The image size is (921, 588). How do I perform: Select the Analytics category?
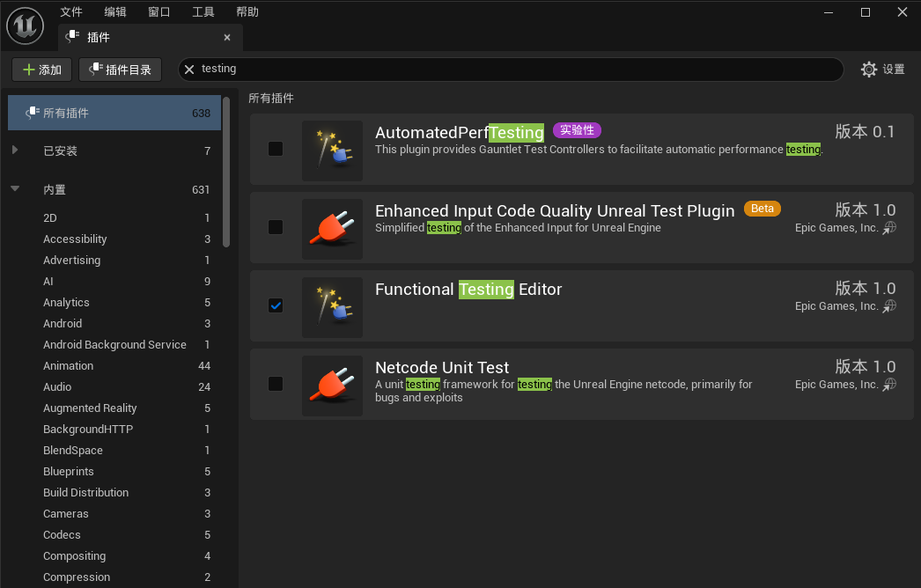tap(114, 303)
